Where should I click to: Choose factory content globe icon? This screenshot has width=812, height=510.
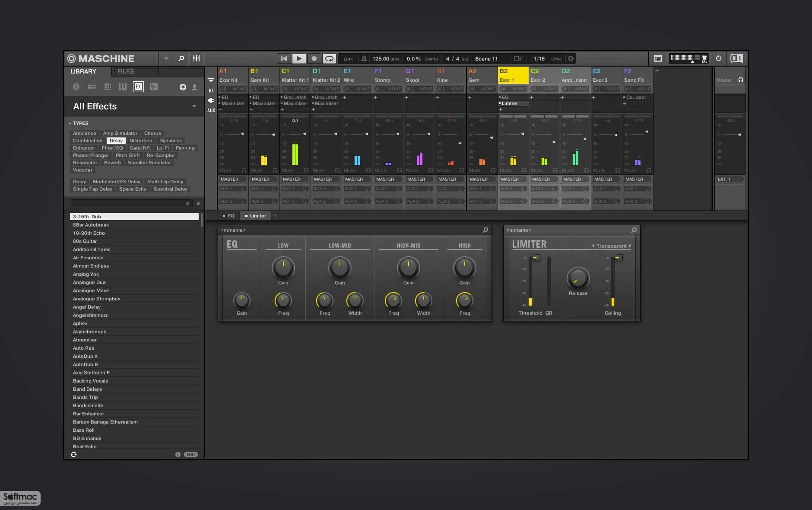coord(183,87)
